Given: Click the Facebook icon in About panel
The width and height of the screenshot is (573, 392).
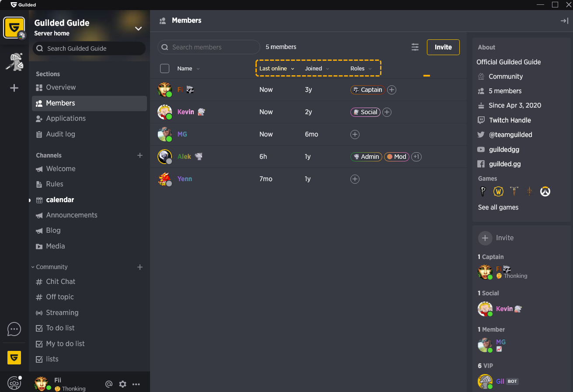Looking at the screenshot, I should [x=481, y=164].
